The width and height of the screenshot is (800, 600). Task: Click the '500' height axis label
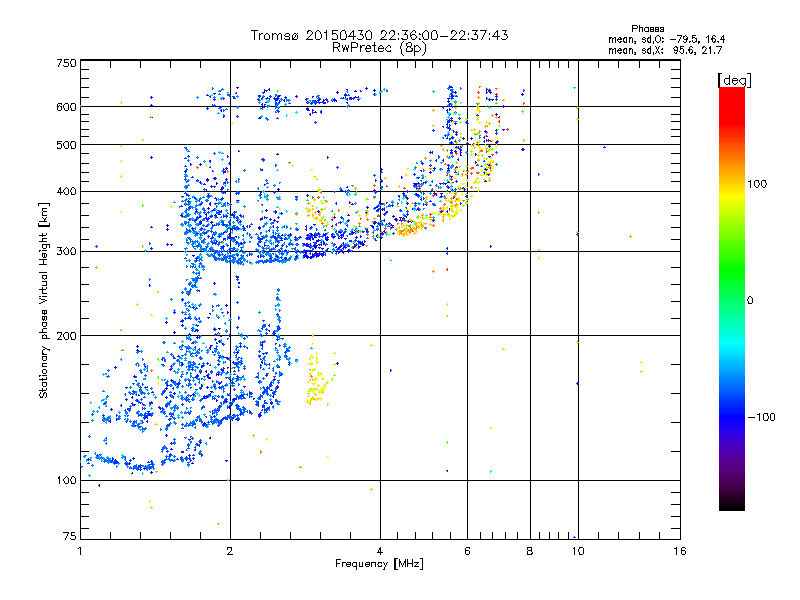66,145
